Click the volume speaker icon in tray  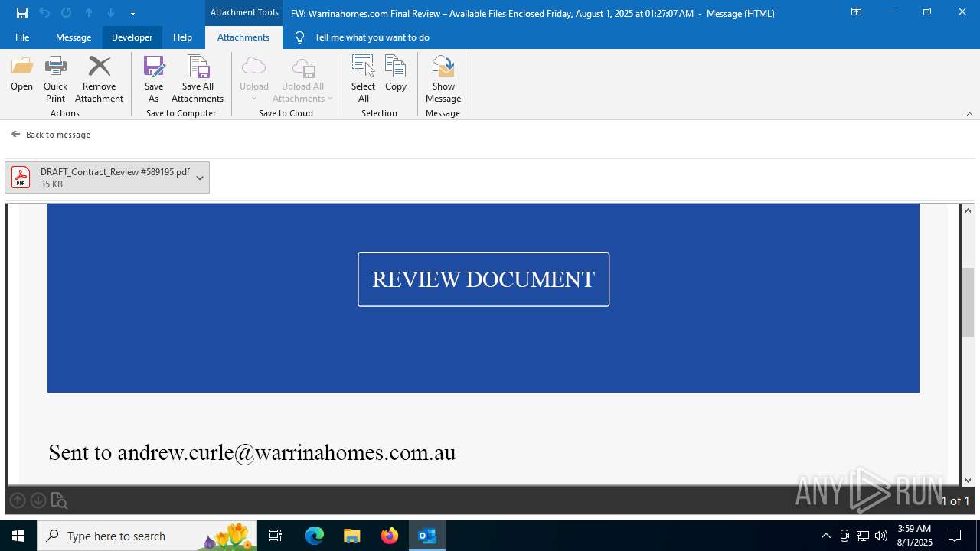(881, 536)
